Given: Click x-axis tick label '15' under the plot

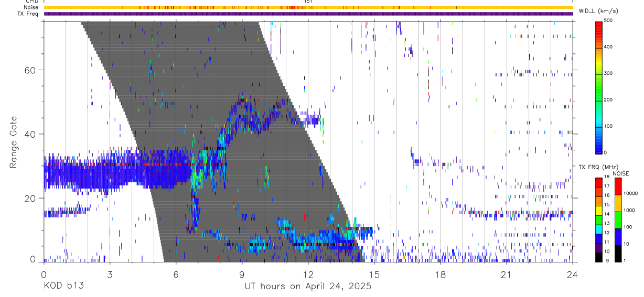Looking at the screenshot, I should click(374, 274).
